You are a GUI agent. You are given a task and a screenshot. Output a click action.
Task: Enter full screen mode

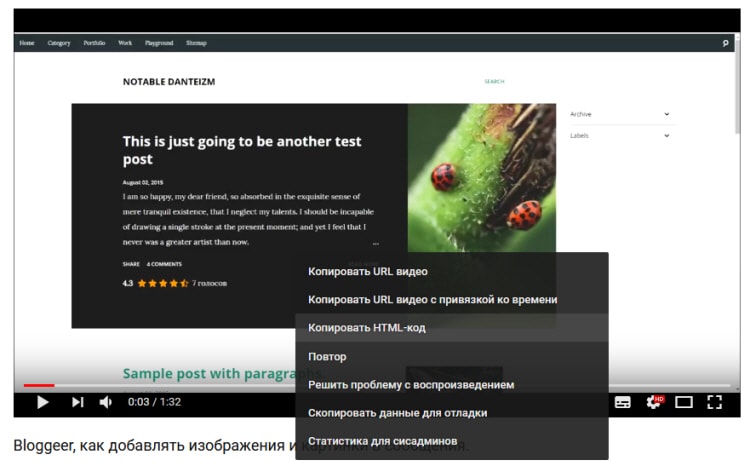[714, 402]
